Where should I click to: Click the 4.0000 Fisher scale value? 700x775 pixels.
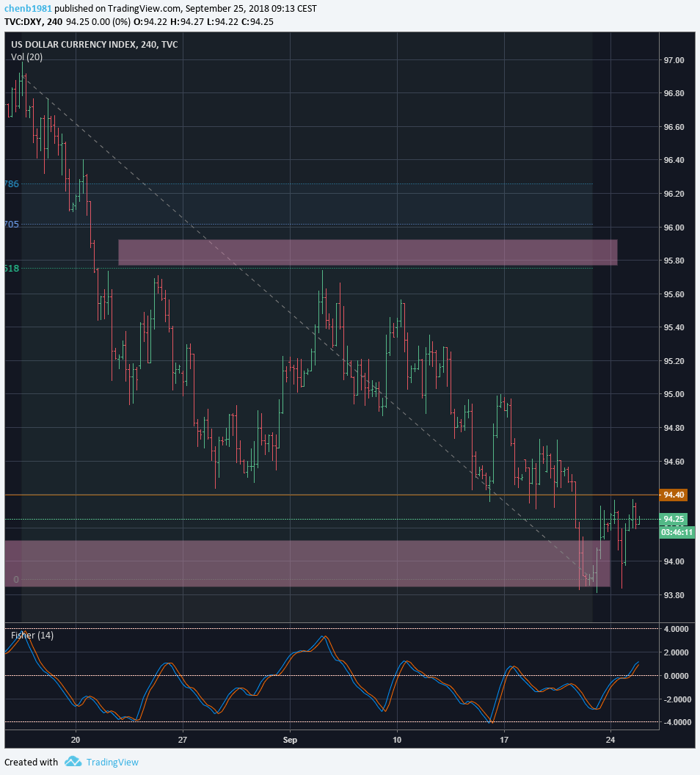[677, 629]
